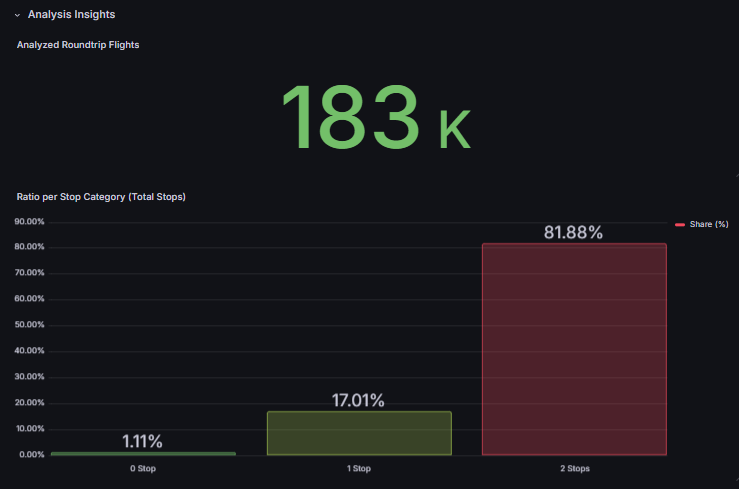
Task: Open the Analyzed Roundtrip Flights panel title
Action: (x=78, y=45)
